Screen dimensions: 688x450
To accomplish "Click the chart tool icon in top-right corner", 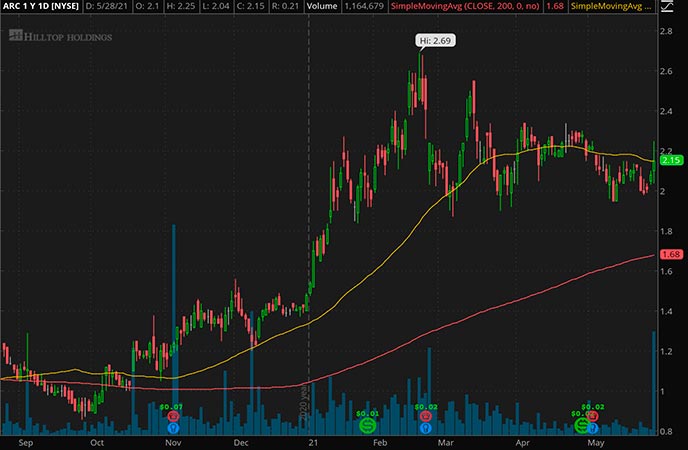I will [x=667, y=6].
